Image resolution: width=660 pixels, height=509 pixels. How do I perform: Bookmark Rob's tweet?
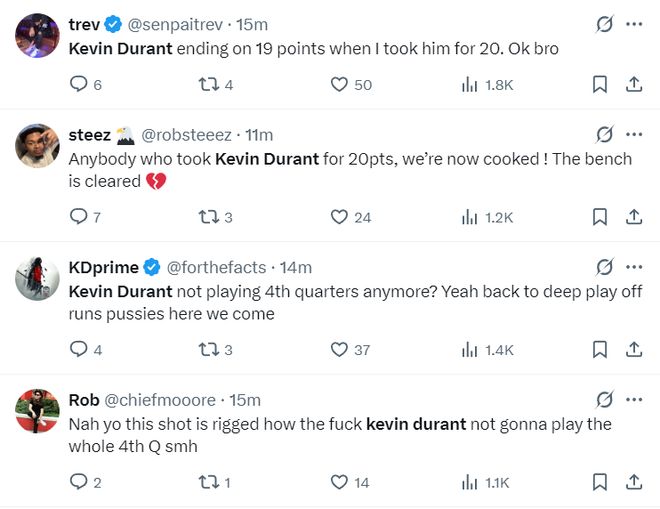pos(599,482)
